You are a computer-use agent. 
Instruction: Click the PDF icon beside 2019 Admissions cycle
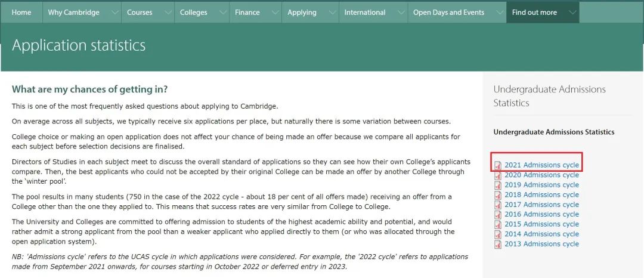(498, 185)
